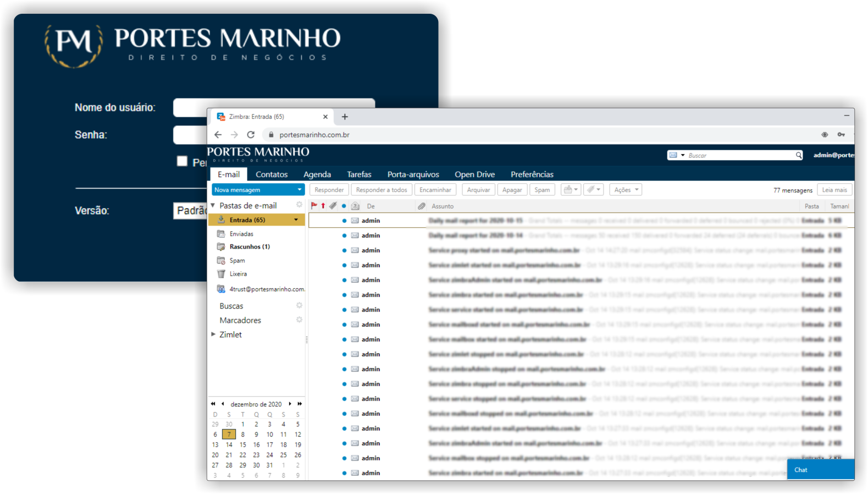Open the Chat panel
This screenshot has height=494, width=868.
(x=821, y=470)
